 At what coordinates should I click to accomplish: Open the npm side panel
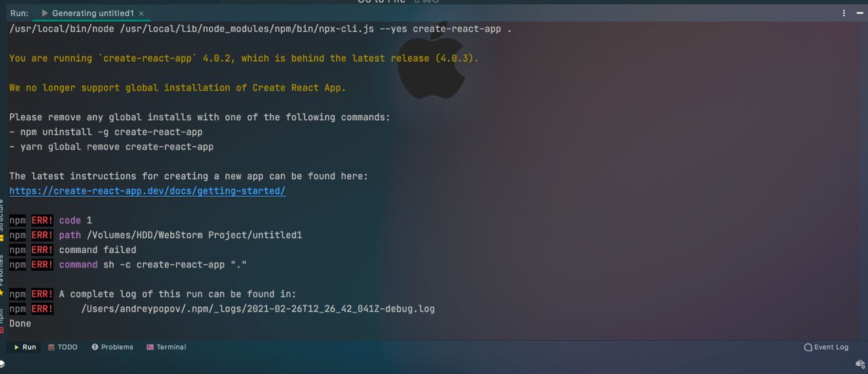[x=2, y=318]
